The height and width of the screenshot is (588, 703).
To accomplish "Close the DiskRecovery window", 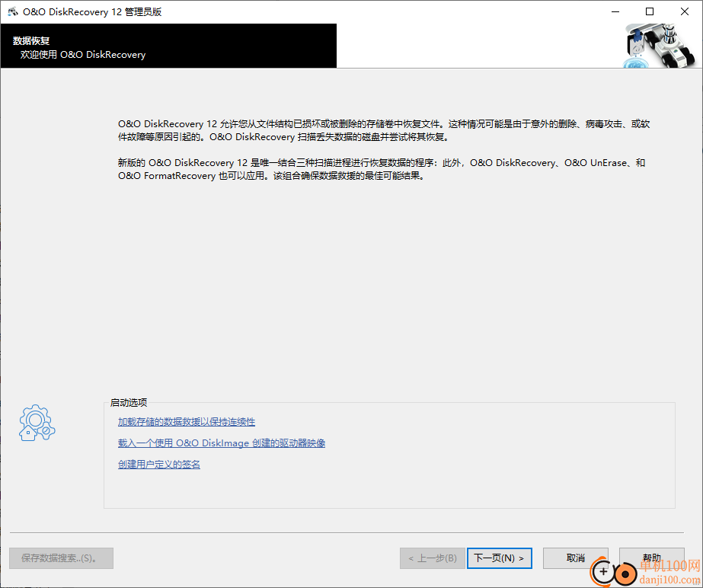I will tap(685, 11).
